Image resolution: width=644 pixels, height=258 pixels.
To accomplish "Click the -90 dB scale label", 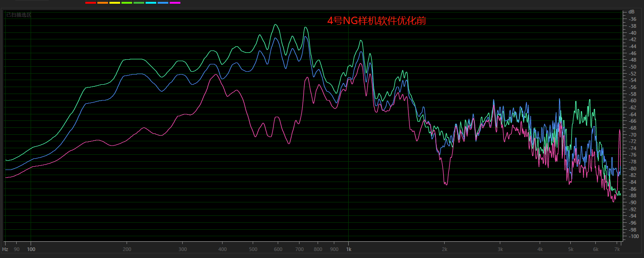I will (631, 202).
